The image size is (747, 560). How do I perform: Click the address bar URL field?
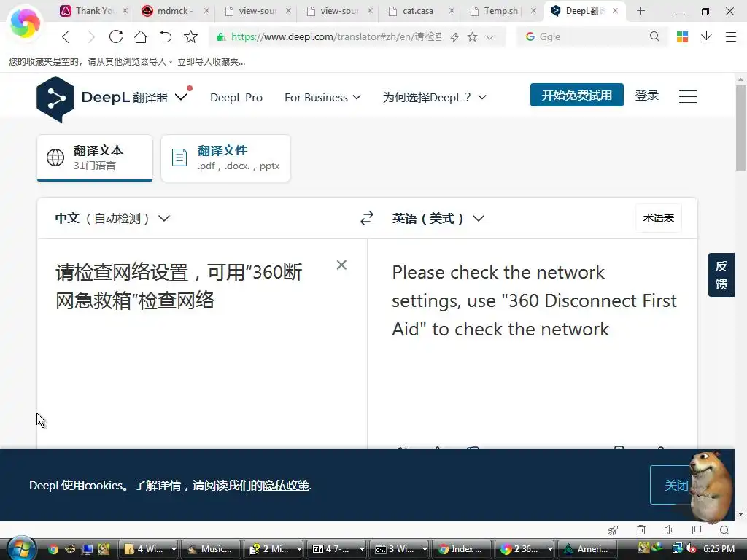point(336,36)
